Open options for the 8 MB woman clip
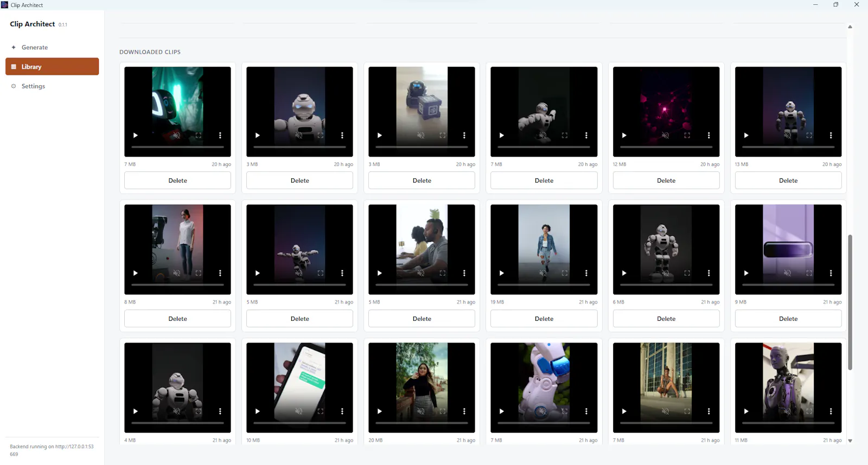The image size is (868, 465). click(220, 273)
